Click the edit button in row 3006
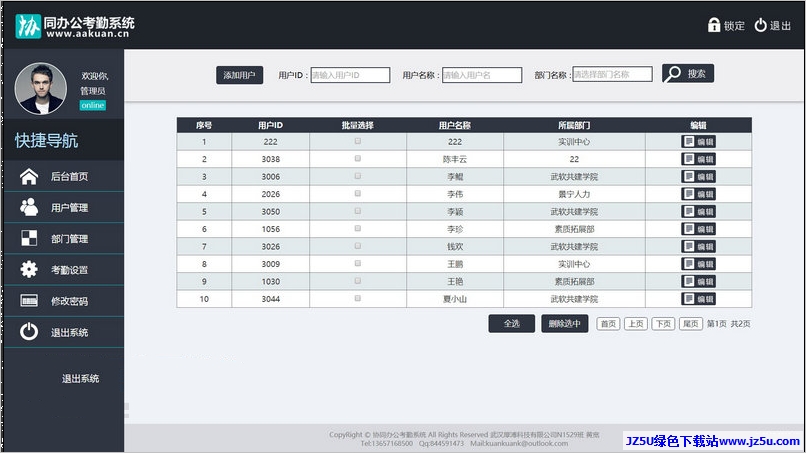The height and width of the screenshot is (453, 806). pos(699,176)
